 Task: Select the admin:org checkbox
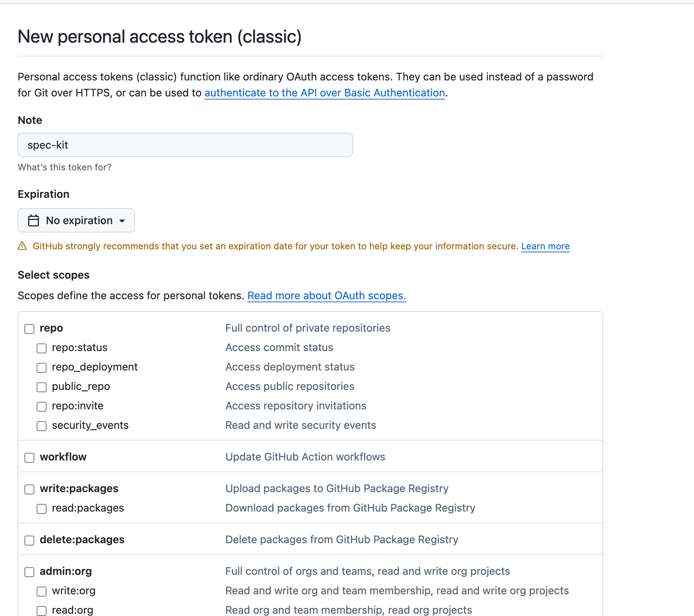[x=29, y=572]
